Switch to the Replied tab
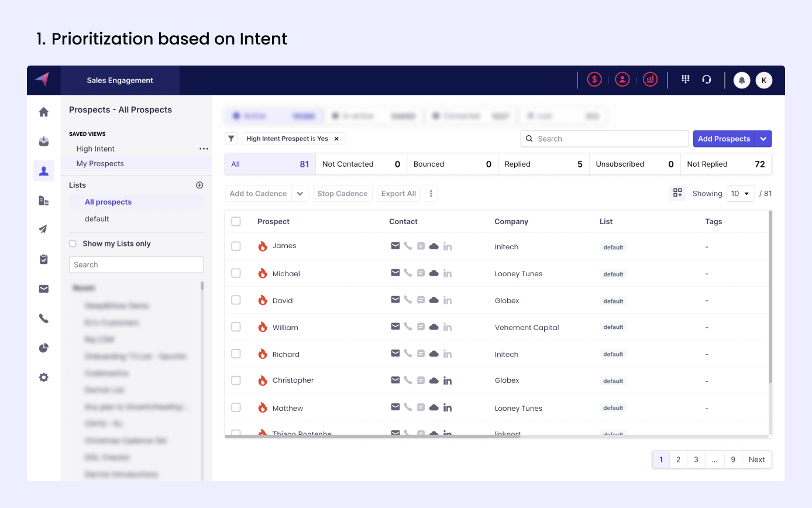 point(517,164)
